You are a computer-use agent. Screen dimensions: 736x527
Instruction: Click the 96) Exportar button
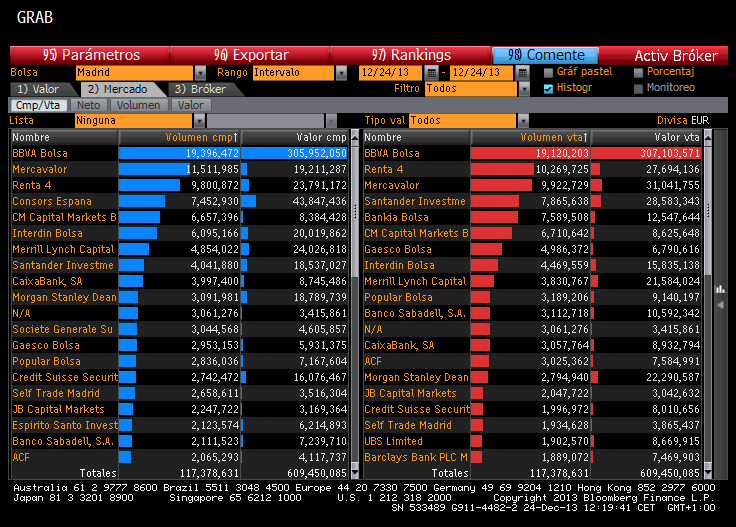tap(250, 55)
